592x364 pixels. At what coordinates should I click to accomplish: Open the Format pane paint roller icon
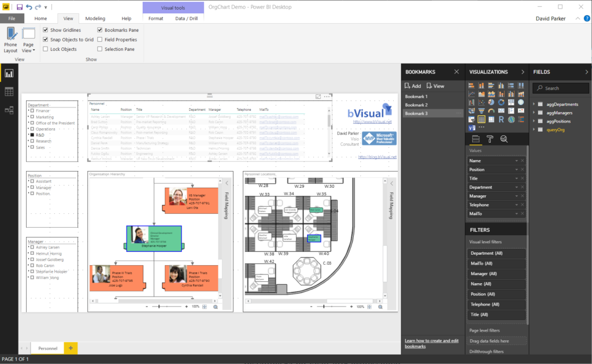pos(490,139)
